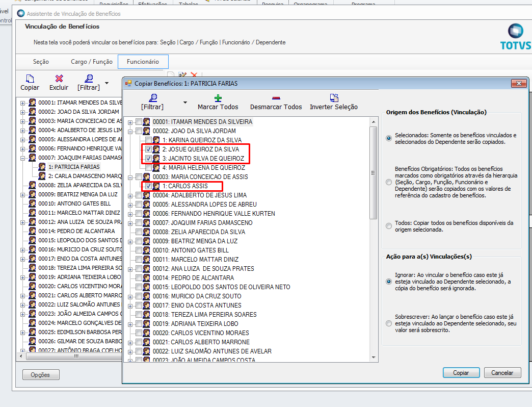532x407 pixels.
Task: Open [Filtrar] in the main window toolbar
Action: tap(89, 83)
